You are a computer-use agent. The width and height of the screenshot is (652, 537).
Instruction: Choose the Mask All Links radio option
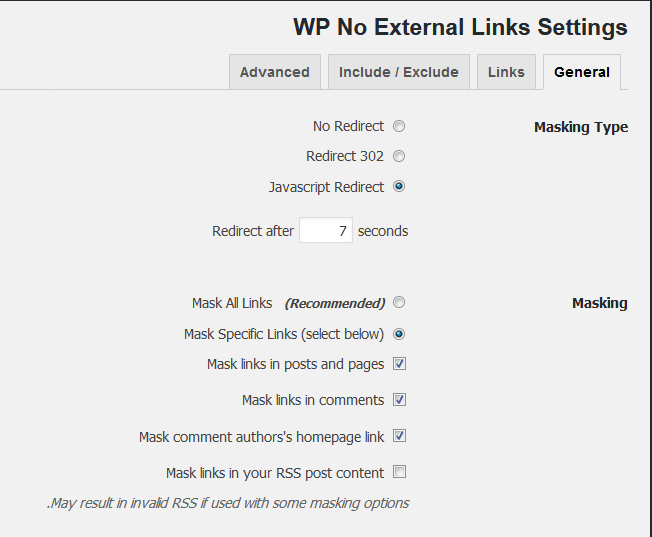click(x=399, y=303)
